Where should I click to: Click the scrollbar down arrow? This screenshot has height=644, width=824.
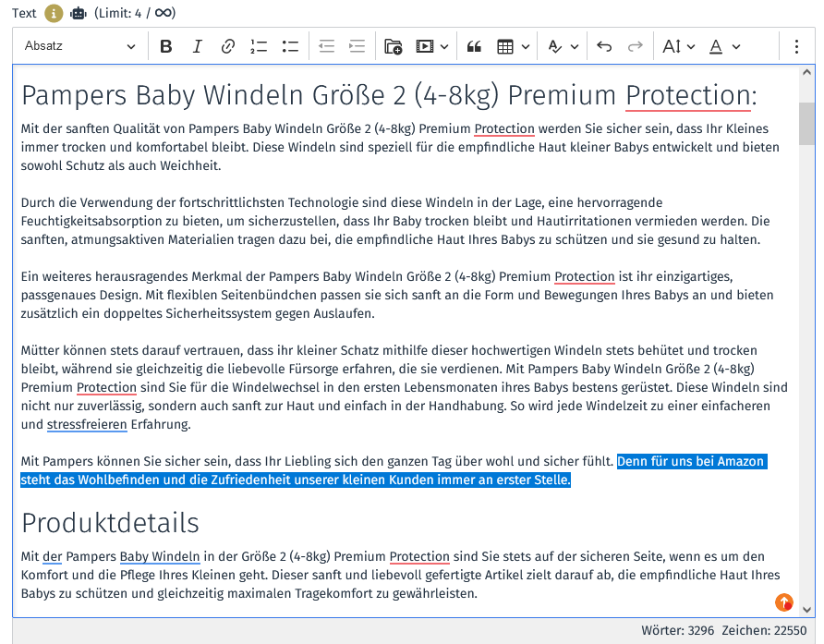807,610
